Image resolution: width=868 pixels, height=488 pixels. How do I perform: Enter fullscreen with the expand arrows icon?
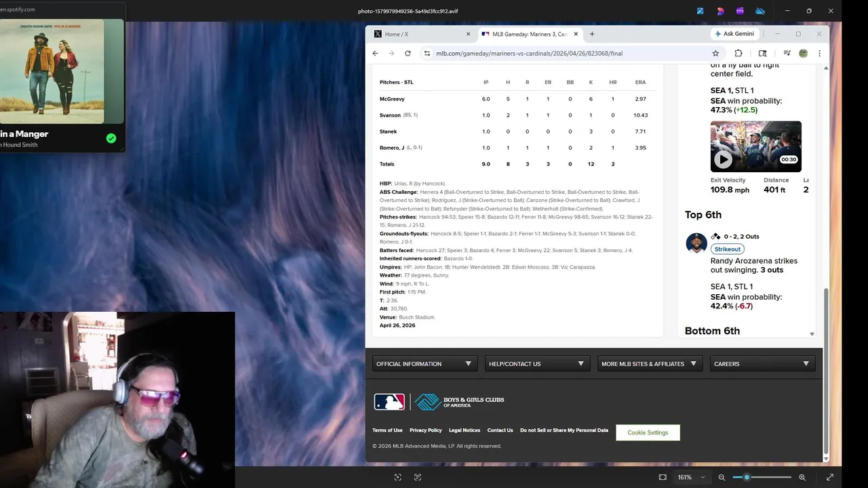pyautogui.click(x=830, y=477)
